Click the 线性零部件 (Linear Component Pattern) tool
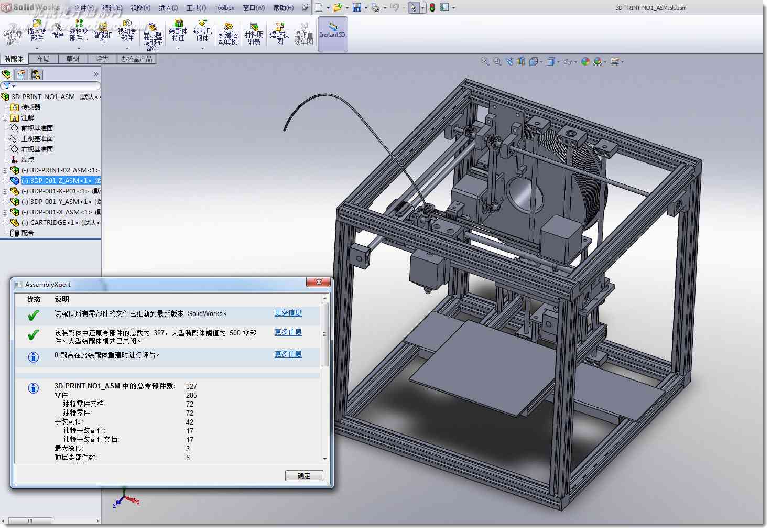Image resolution: width=771 pixels, height=532 pixels. click(79, 30)
